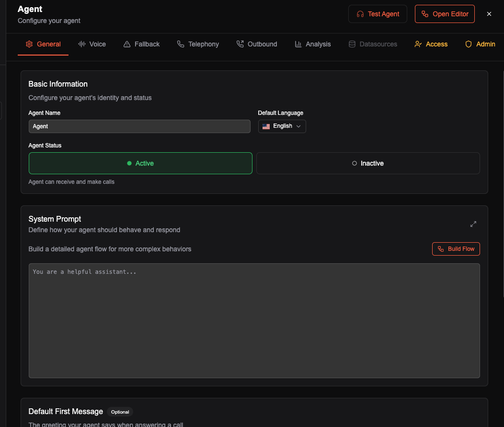Click the user-check icon beside Access

tap(418, 44)
